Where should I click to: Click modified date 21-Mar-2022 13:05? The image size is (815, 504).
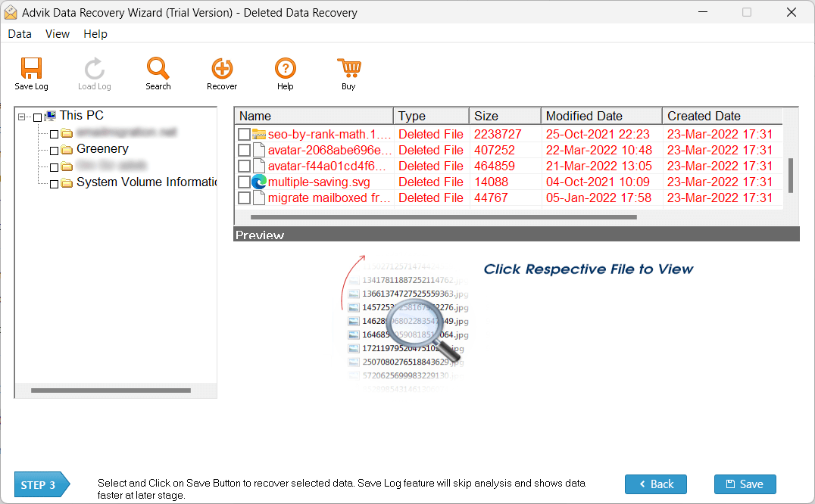[x=599, y=166]
